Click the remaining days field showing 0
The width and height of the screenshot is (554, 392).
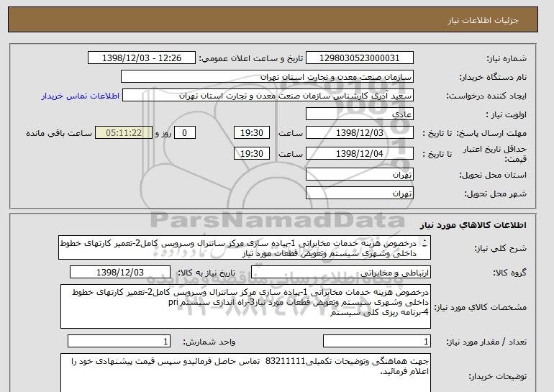pyautogui.click(x=184, y=133)
